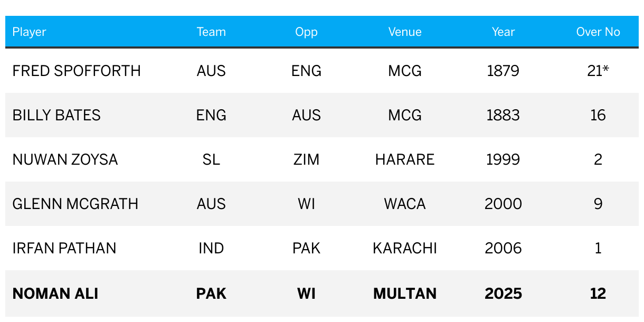Click the Venue column header
Viewport: 644px width, 322px height.
pos(405,32)
